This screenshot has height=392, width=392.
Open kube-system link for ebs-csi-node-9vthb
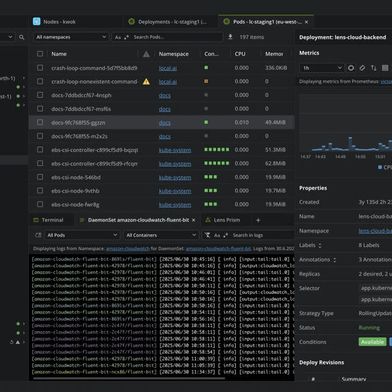175,191
